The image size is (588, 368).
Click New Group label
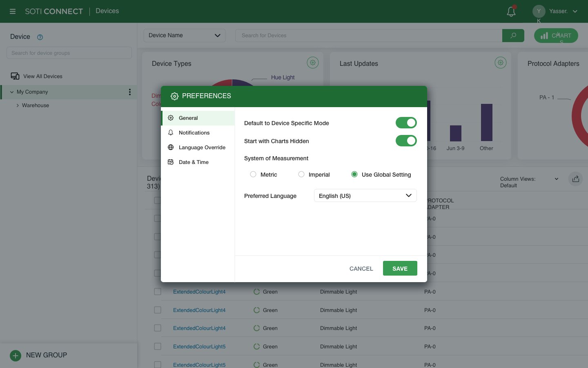[x=47, y=355]
